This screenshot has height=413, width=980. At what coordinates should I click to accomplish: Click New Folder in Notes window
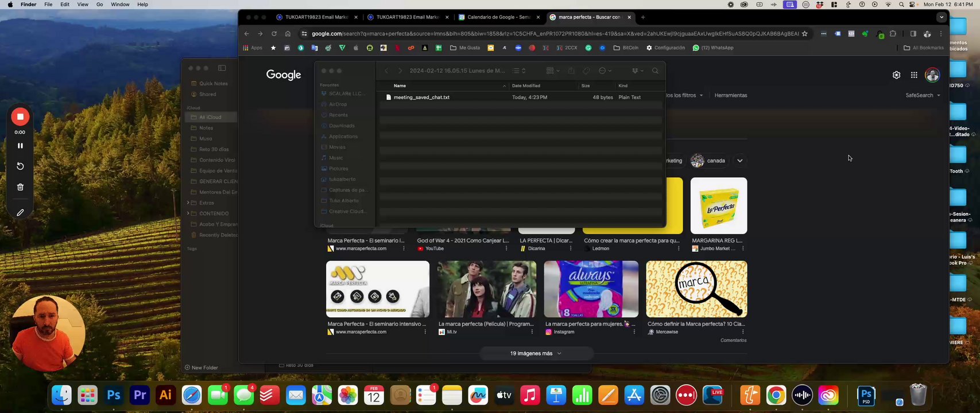coord(202,368)
